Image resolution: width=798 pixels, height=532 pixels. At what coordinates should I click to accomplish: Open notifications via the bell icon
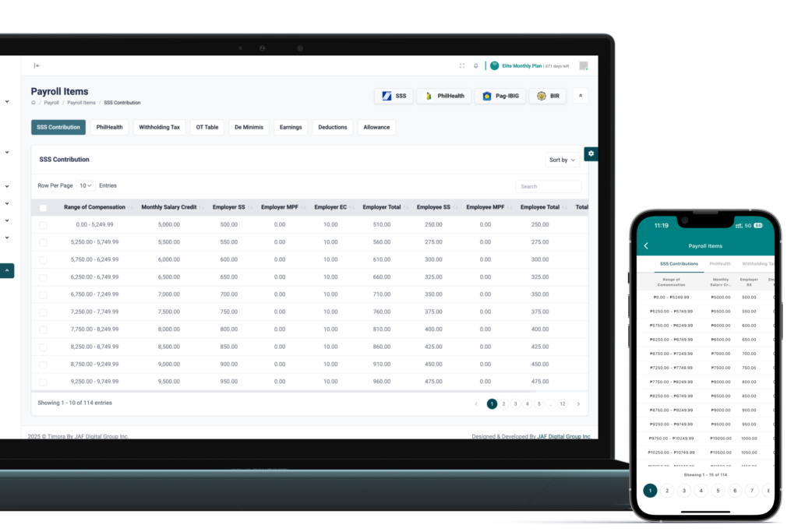476,66
